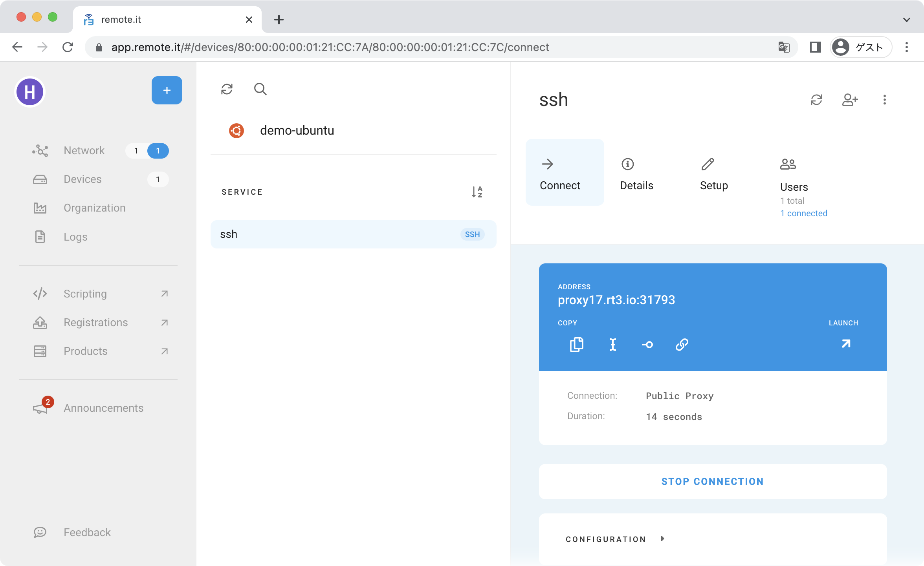This screenshot has height=566, width=924.
Task: Click the Organization factory icon
Action: 40,208
